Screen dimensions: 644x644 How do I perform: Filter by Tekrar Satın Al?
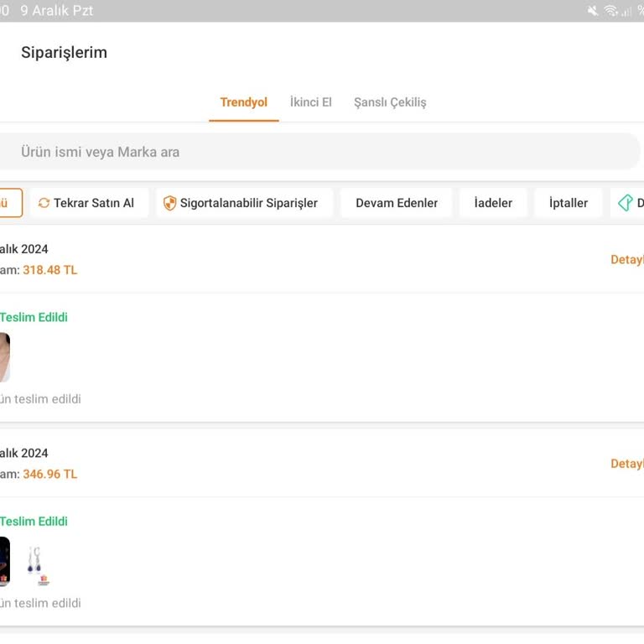point(90,203)
